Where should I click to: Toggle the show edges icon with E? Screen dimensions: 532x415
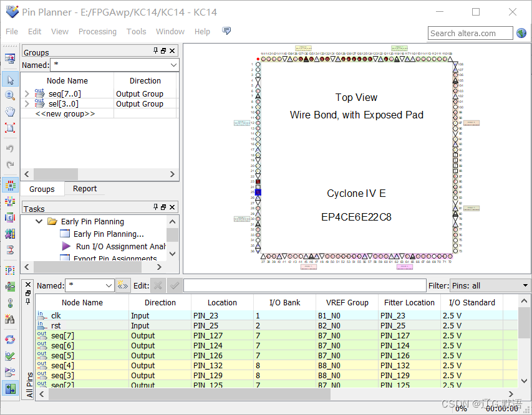tap(10, 217)
